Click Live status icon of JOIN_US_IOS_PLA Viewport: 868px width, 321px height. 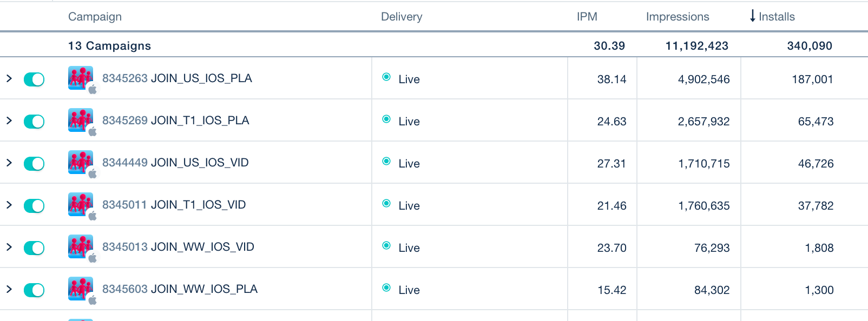(386, 77)
